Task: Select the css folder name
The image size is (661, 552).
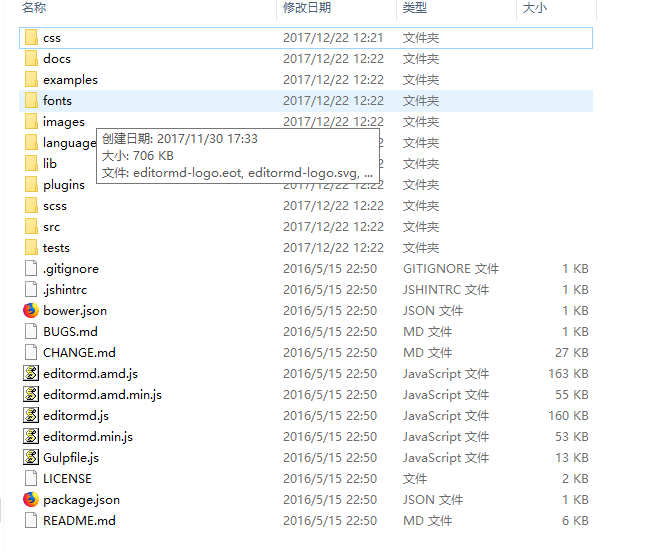Action: [x=52, y=38]
